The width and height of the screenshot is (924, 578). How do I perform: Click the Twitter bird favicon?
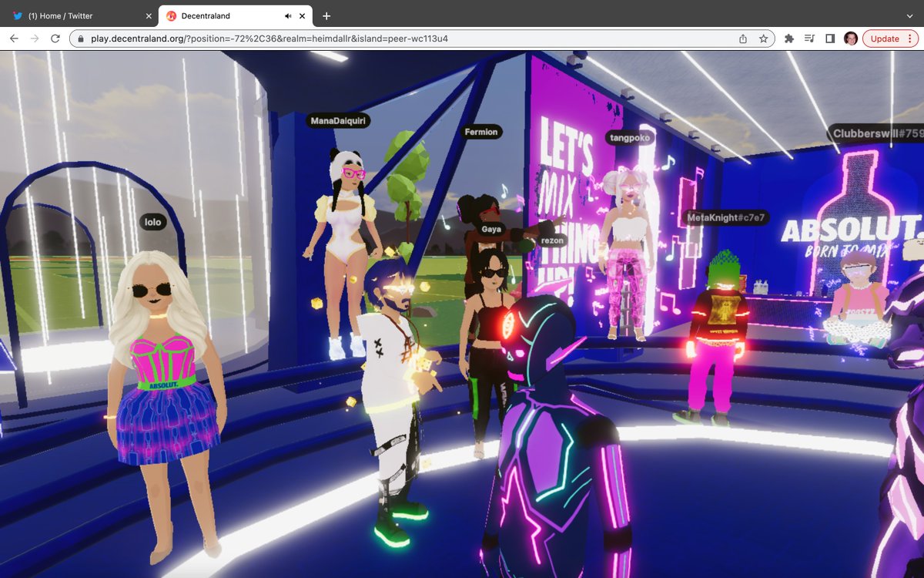pos(18,15)
